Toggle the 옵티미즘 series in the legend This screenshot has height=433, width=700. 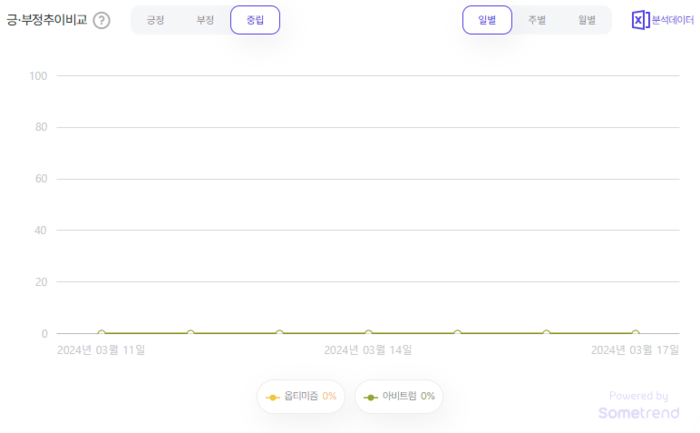pyautogui.click(x=301, y=396)
